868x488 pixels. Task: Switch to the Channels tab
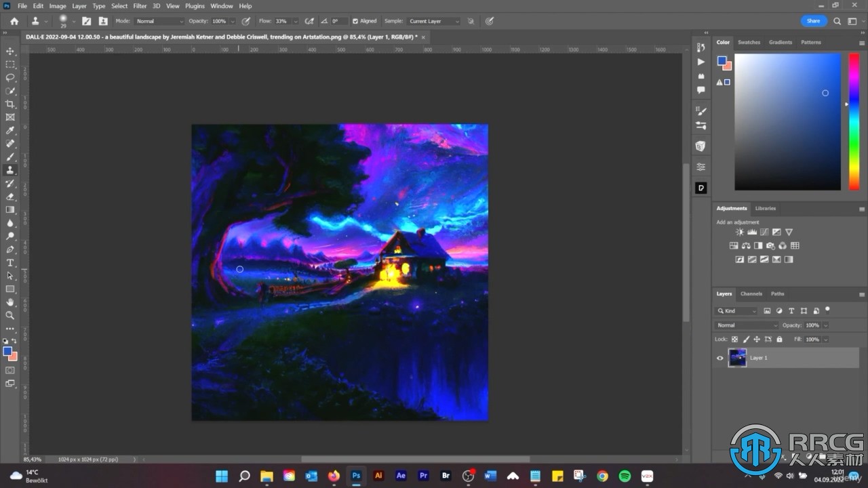[751, 293]
